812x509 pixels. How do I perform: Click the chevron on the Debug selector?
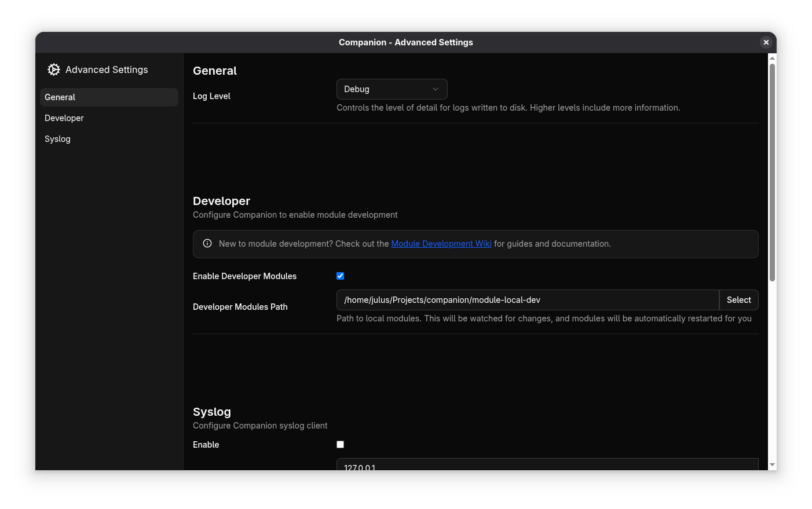point(435,89)
